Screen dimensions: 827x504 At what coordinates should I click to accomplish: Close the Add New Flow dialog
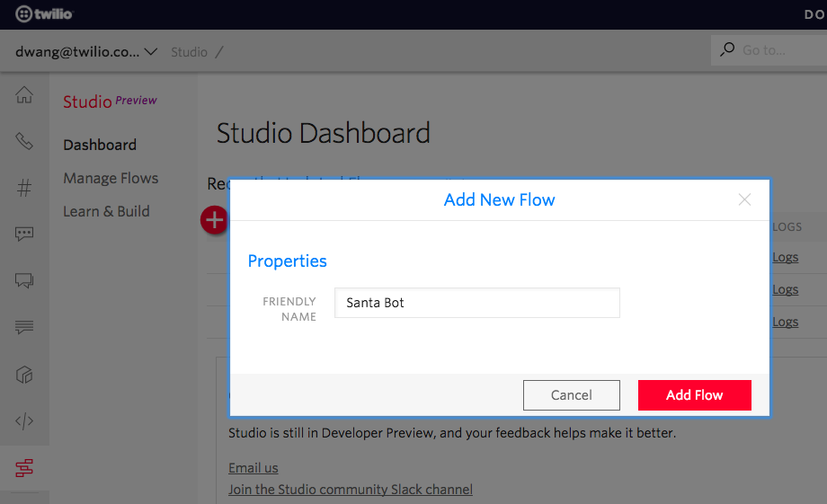744,199
